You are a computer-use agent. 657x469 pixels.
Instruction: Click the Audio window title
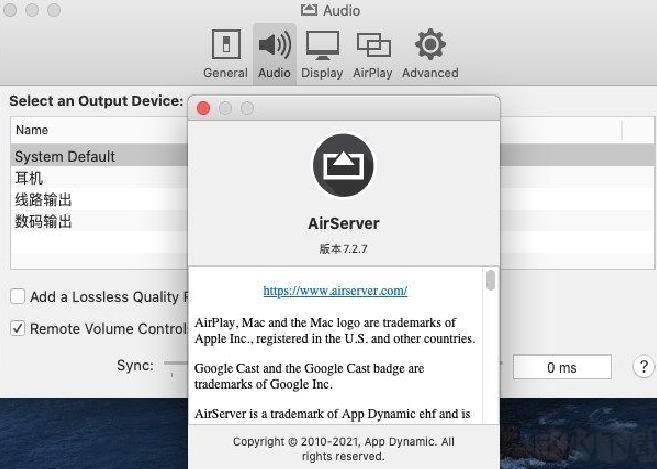coord(341,10)
